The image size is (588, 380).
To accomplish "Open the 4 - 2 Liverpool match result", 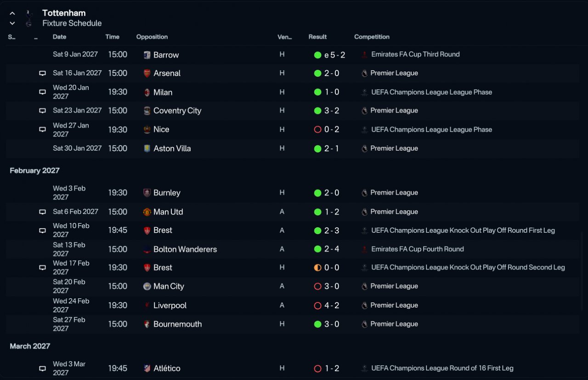I will [332, 305].
